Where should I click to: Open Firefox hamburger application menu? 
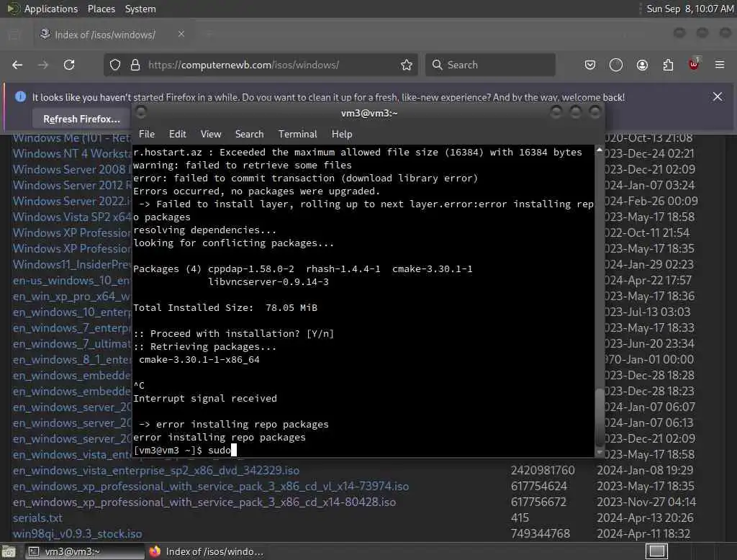(720, 65)
